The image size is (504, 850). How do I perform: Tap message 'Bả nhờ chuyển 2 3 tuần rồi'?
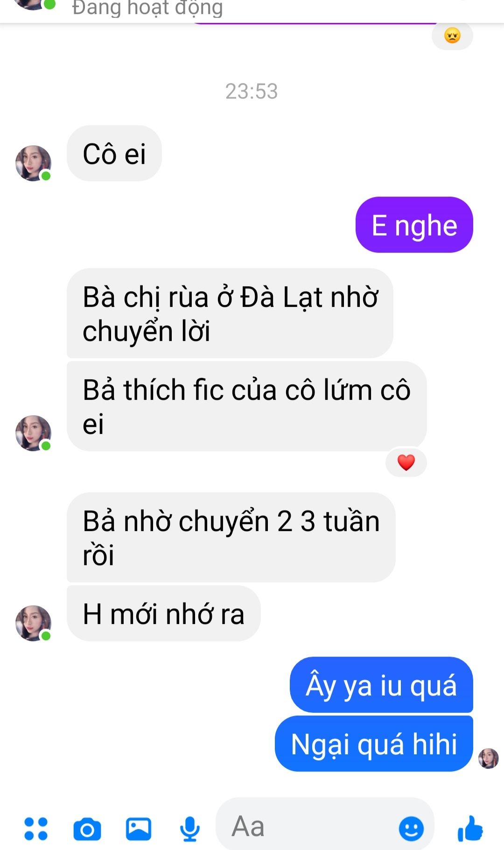[x=231, y=537]
